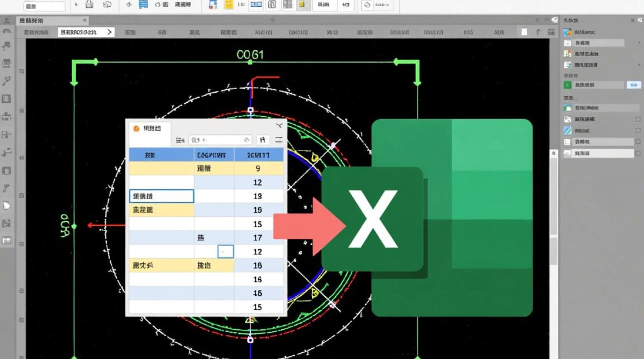Tick the last checkbox in right panel list
This screenshot has width=644, height=359.
(x=638, y=154)
